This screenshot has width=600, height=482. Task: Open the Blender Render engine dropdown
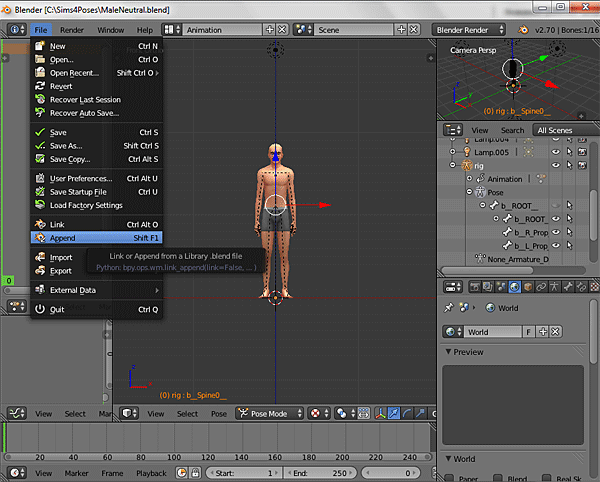(x=469, y=30)
